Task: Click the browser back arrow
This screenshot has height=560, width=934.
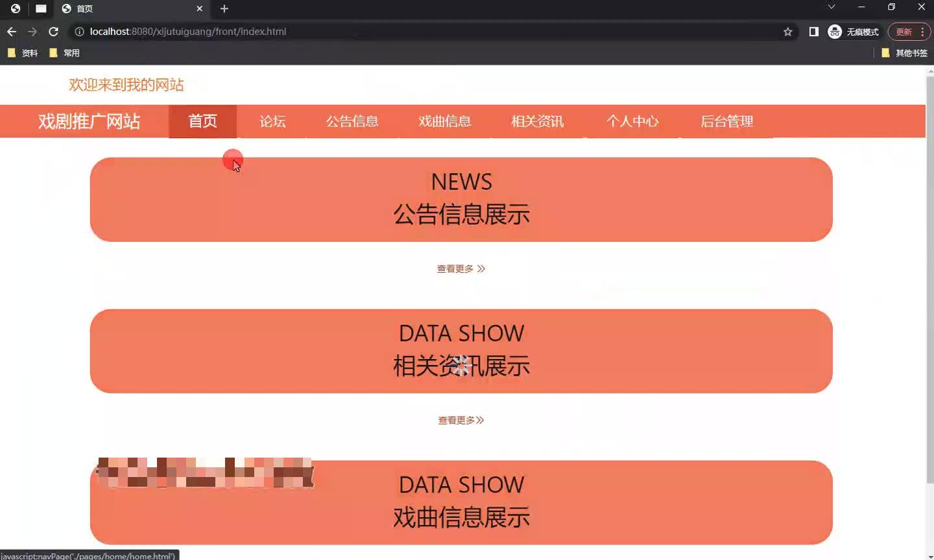Action: (11, 31)
